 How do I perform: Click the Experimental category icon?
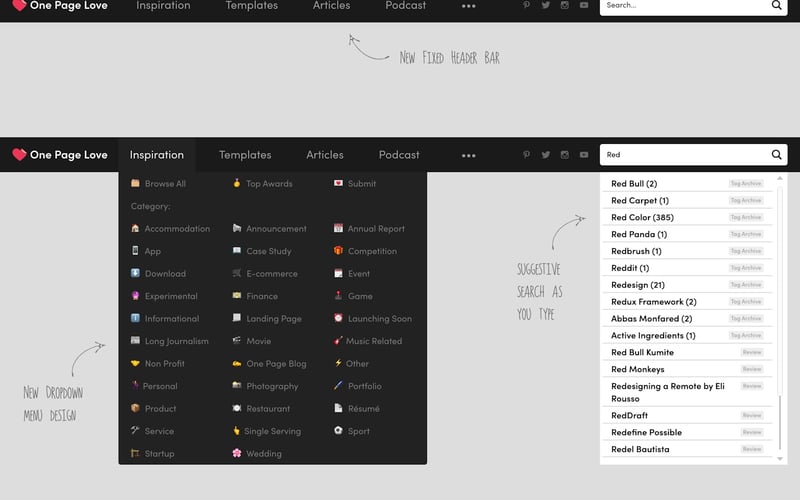135,295
